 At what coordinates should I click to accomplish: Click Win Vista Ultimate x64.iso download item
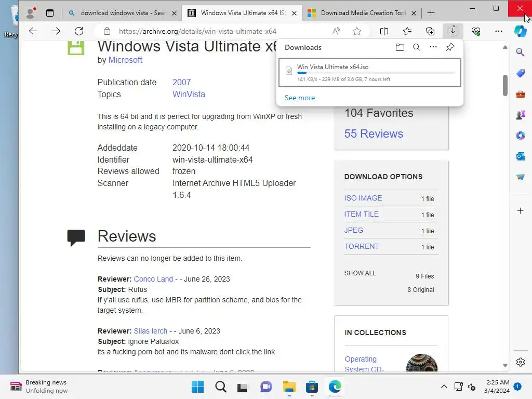pos(369,73)
